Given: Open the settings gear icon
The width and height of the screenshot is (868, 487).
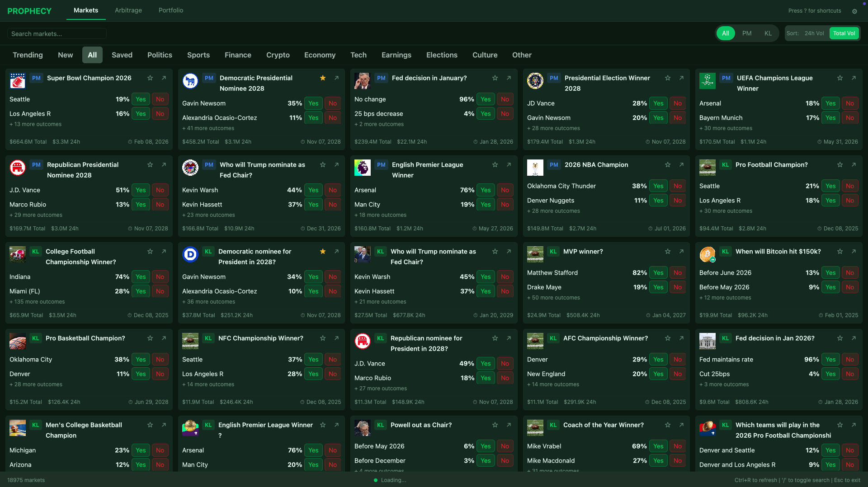Looking at the screenshot, I should pos(854,11).
